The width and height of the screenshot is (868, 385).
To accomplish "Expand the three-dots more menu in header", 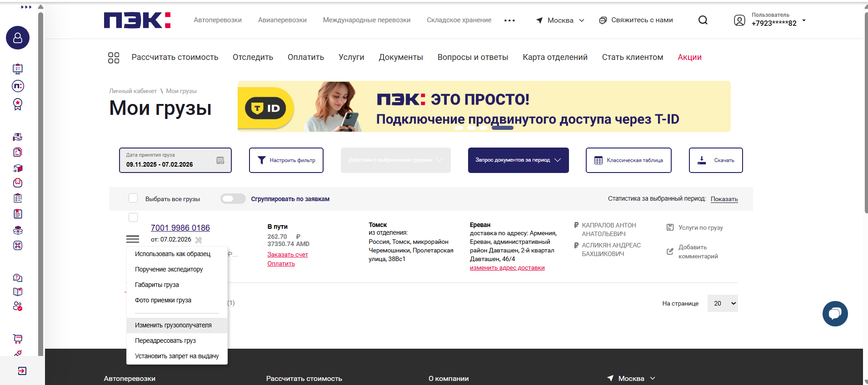I will click(509, 20).
